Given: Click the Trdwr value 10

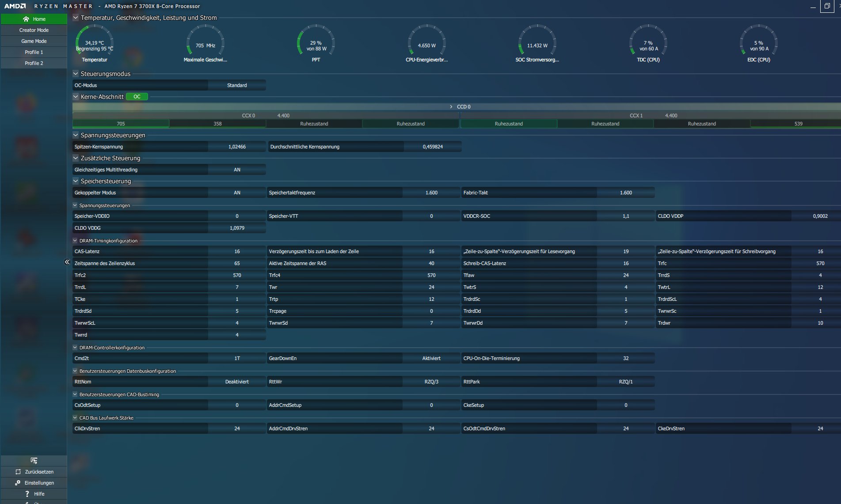Looking at the screenshot, I should pyautogui.click(x=820, y=323).
